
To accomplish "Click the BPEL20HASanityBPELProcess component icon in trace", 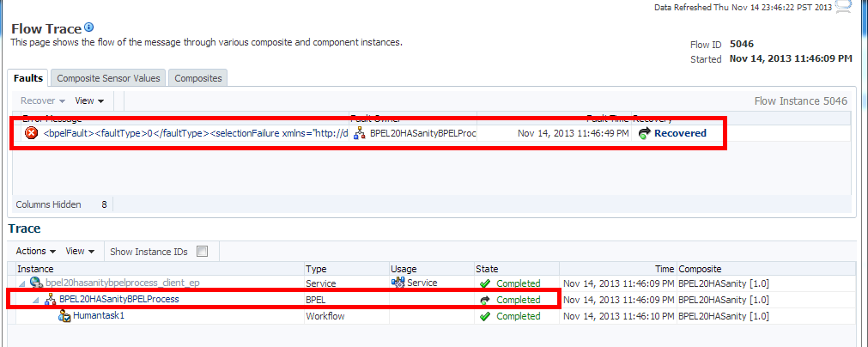I will pyautogui.click(x=51, y=300).
